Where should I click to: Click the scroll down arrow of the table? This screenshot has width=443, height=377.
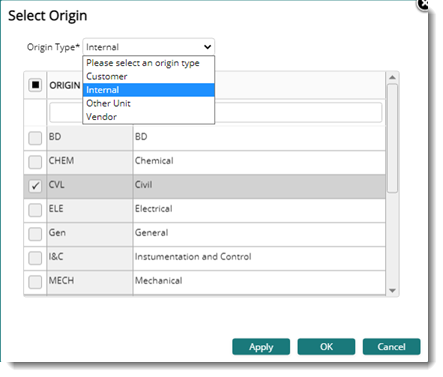coord(392,291)
